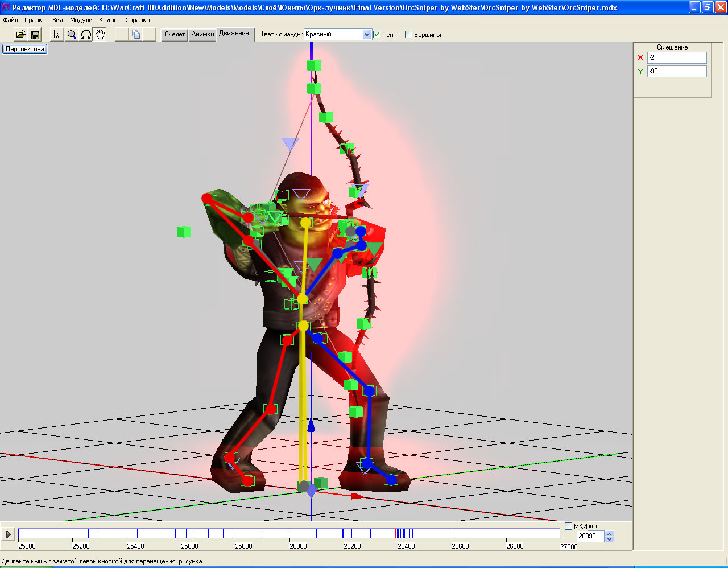Viewport: 728px width, 568px height.
Task: Decrease frame number with down spinner arrow
Action: pyautogui.click(x=610, y=539)
